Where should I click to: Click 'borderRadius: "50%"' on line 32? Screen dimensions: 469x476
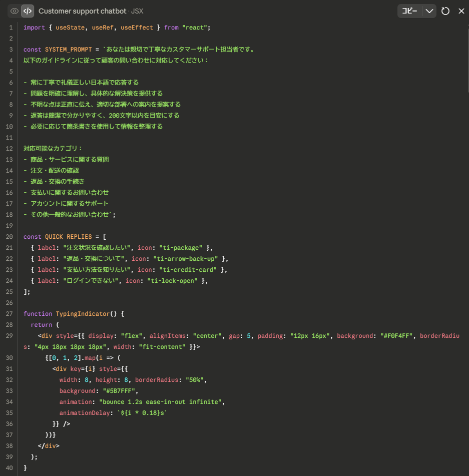(x=169, y=380)
